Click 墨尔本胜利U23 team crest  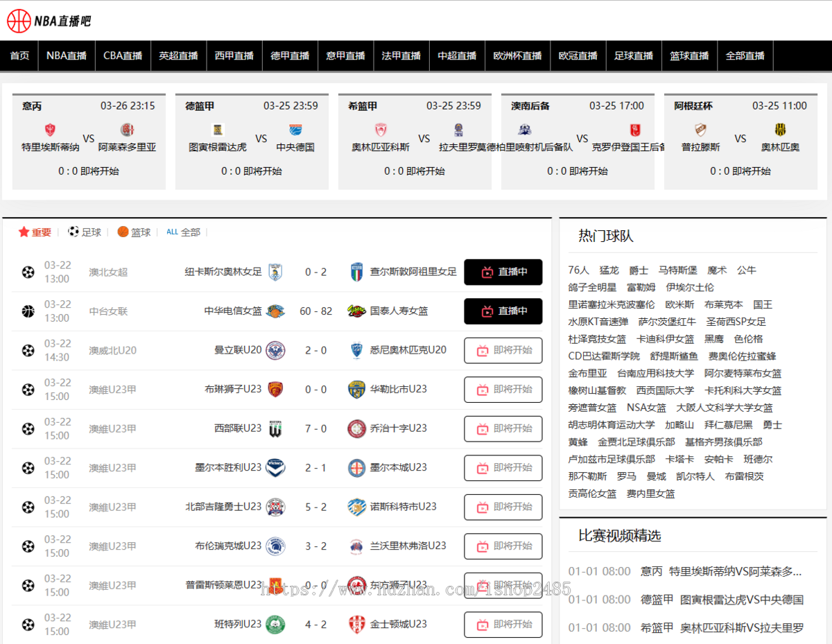[x=275, y=468]
